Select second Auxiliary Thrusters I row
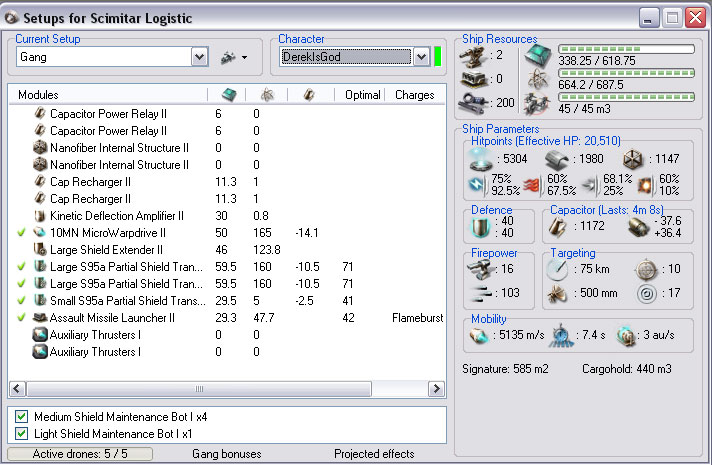Screen dimensions: 712x465 [227, 351]
